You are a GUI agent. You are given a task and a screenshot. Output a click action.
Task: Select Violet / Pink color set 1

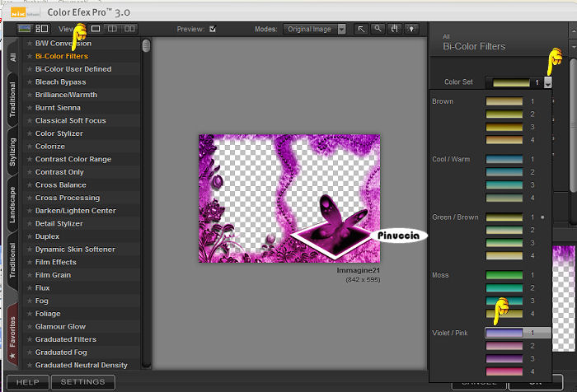[504, 334]
